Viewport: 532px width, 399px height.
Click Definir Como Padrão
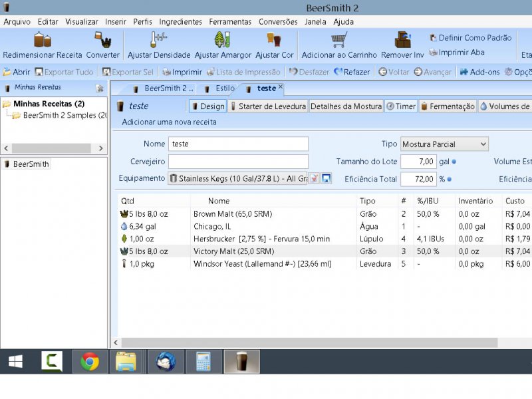[x=471, y=38]
